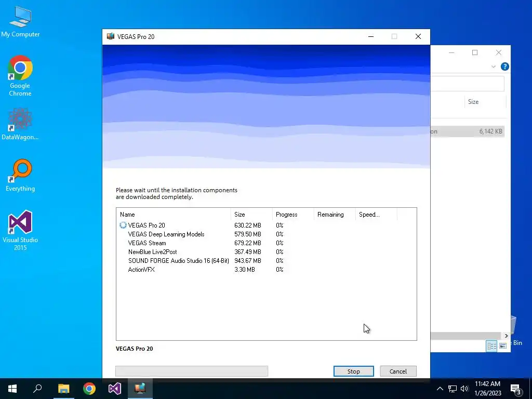Select SOUND FORGE Audio Studio 16 row
This screenshot has height=399, width=532.
pyautogui.click(x=267, y=261)
